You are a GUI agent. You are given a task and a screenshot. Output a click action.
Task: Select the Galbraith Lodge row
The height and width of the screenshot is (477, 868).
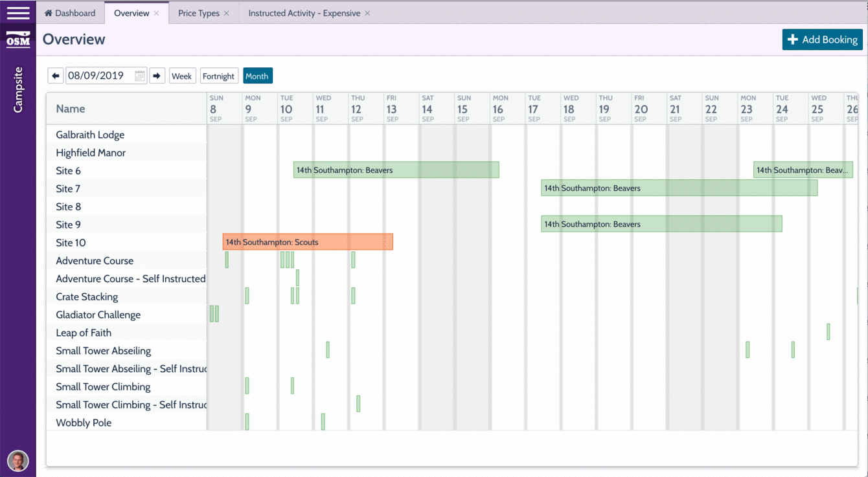[x=90, y=135]
